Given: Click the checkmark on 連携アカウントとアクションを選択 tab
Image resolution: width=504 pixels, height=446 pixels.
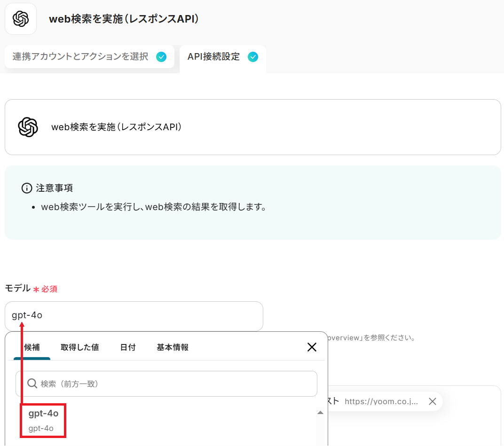Looking at the screenshot, I should click(161, 57).
